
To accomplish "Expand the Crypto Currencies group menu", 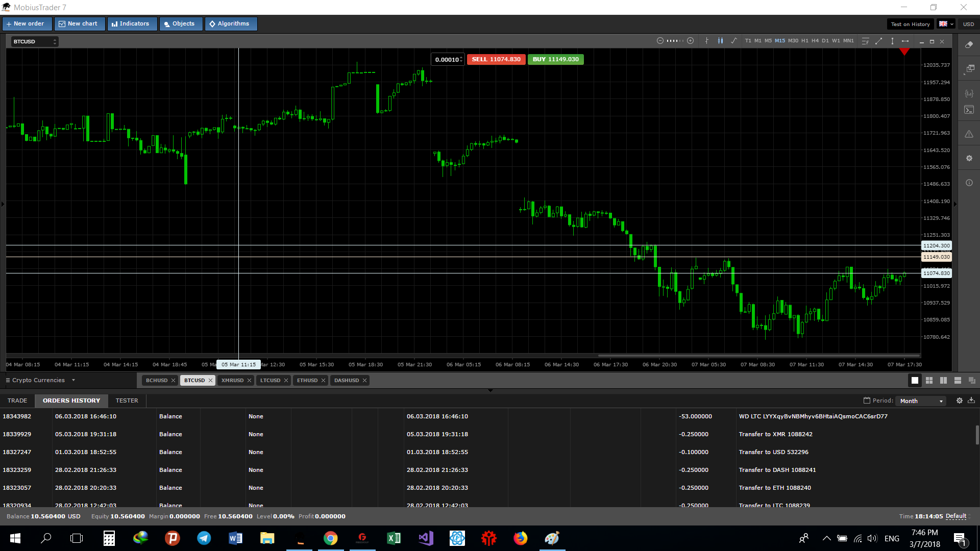I will point(41,380).
